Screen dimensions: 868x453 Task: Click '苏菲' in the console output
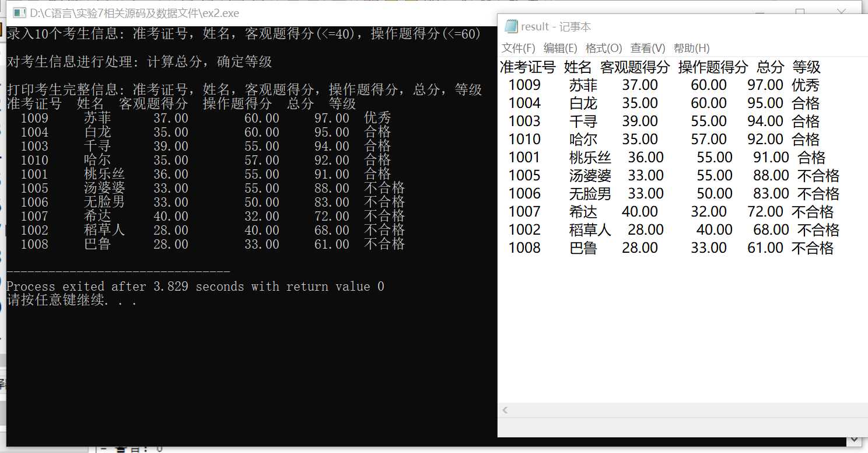click(x=97, y=118)
